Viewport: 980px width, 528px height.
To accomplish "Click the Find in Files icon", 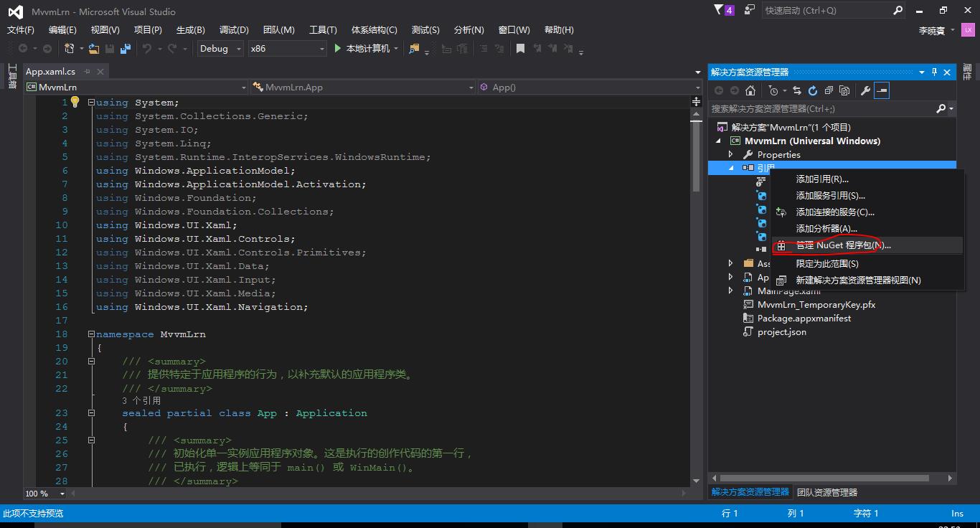I will (x=414, y=48).
